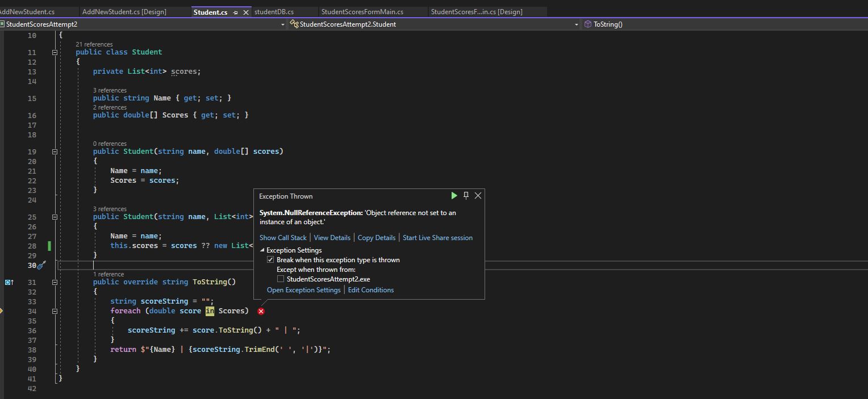Toggle 'Break when this exception type is thrown'
Screen dimensions: 868x399
[x=270, y=260]
